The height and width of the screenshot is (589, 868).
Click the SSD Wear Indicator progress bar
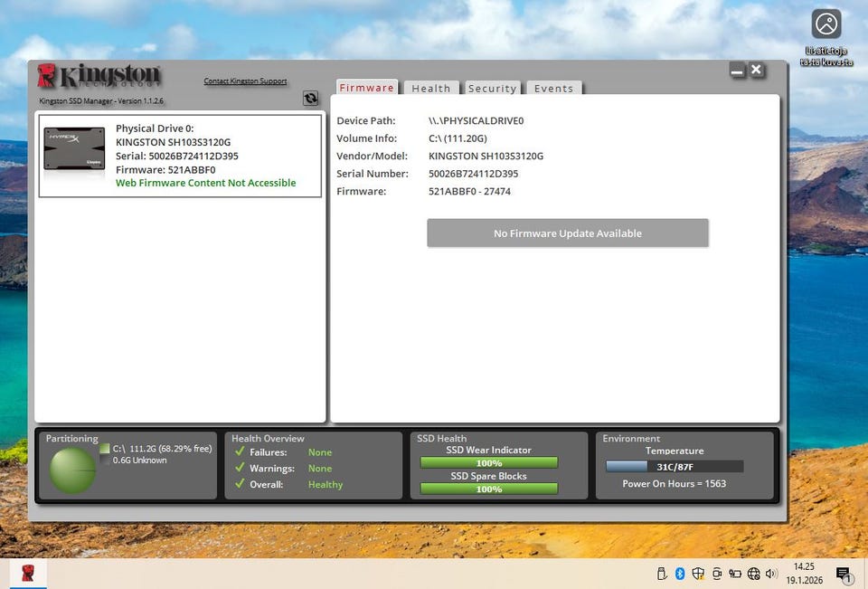488,462
